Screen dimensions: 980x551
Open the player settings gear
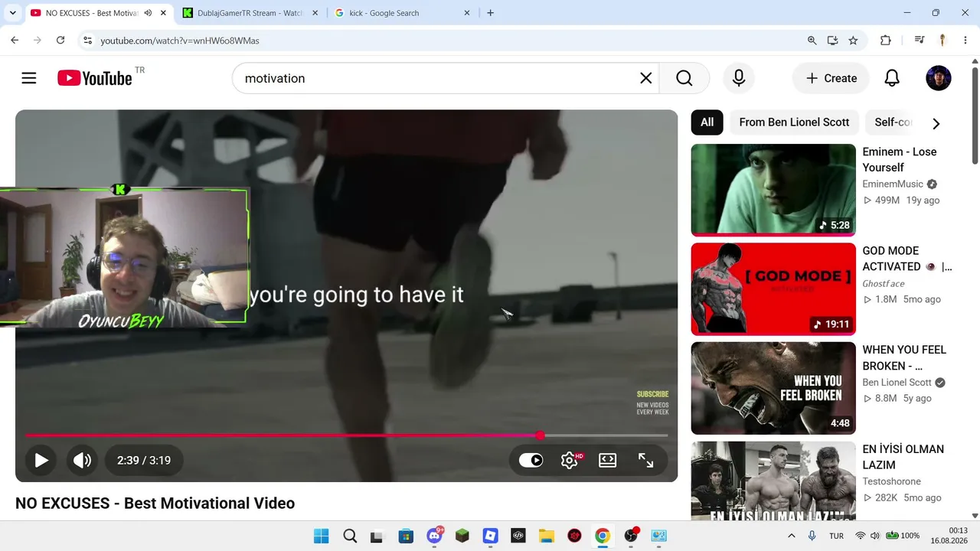coord(569,460)
